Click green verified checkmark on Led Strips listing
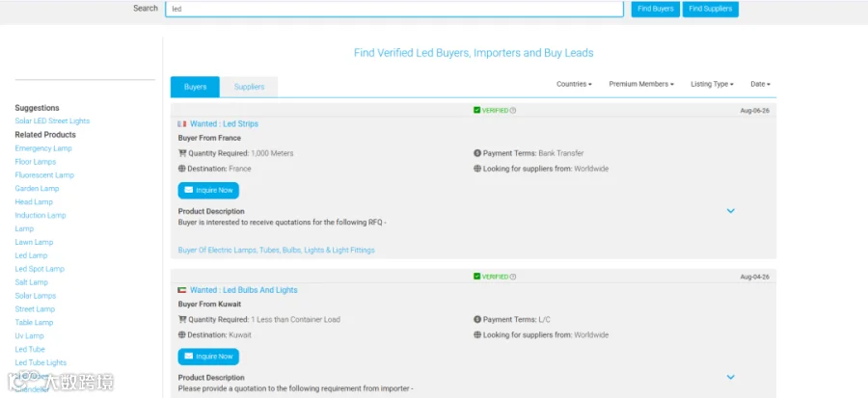 coord(476,110)
